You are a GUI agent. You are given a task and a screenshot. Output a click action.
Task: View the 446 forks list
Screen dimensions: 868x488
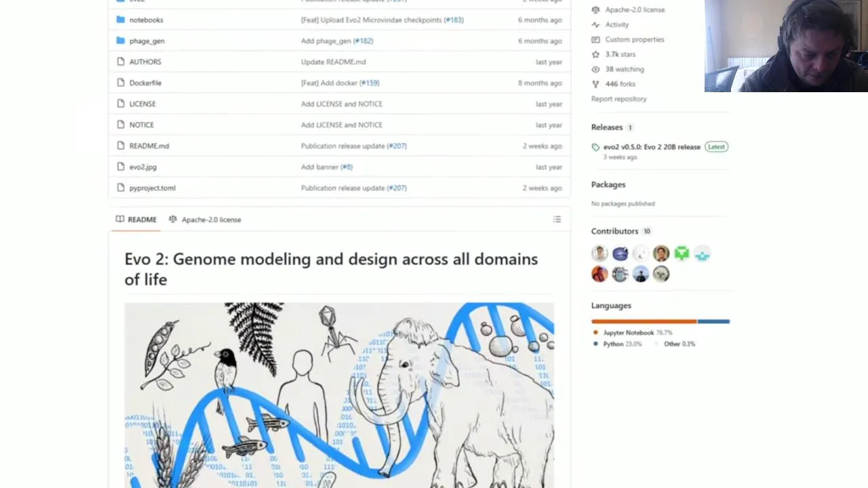click(620, 84)
